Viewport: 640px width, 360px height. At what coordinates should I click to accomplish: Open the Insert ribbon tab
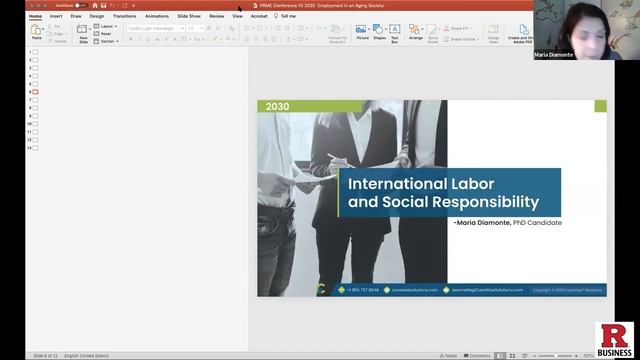(x=56, y=16)
